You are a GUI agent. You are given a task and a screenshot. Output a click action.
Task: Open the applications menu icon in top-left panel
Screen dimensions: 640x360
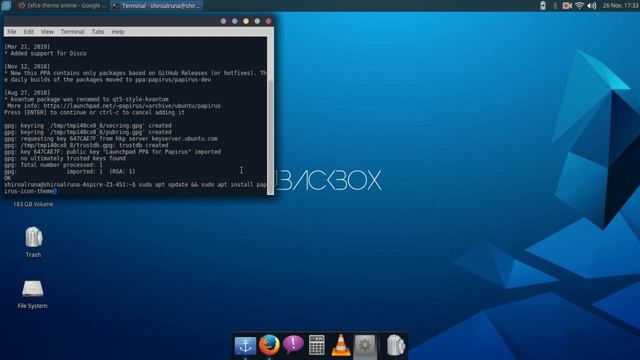(6, 6)
